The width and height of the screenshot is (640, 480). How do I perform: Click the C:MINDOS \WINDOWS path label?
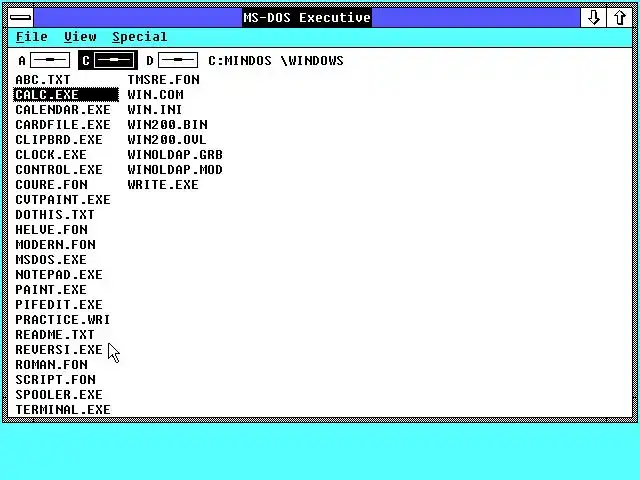[x=276, y=61]
